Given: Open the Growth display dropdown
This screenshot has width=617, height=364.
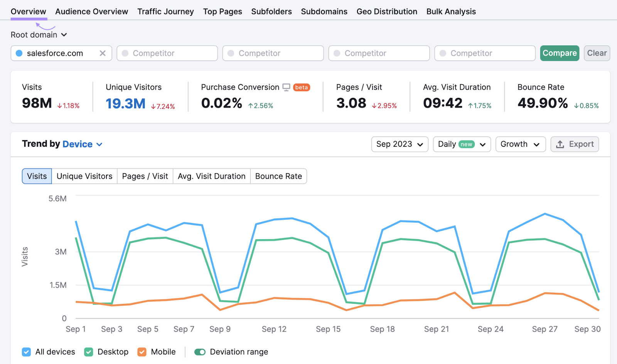Looking at the screenshot, I should (520, 144).
